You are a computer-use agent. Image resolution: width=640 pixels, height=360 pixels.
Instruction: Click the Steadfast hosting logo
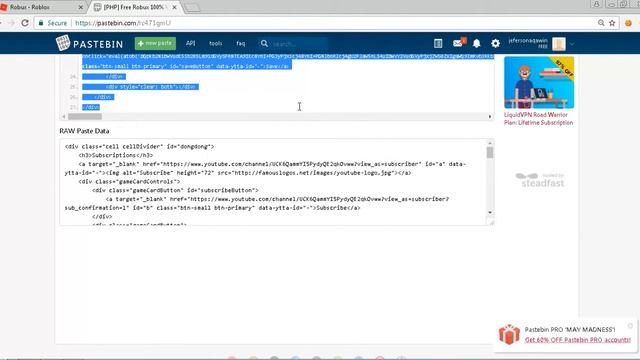tap(540, 180)
